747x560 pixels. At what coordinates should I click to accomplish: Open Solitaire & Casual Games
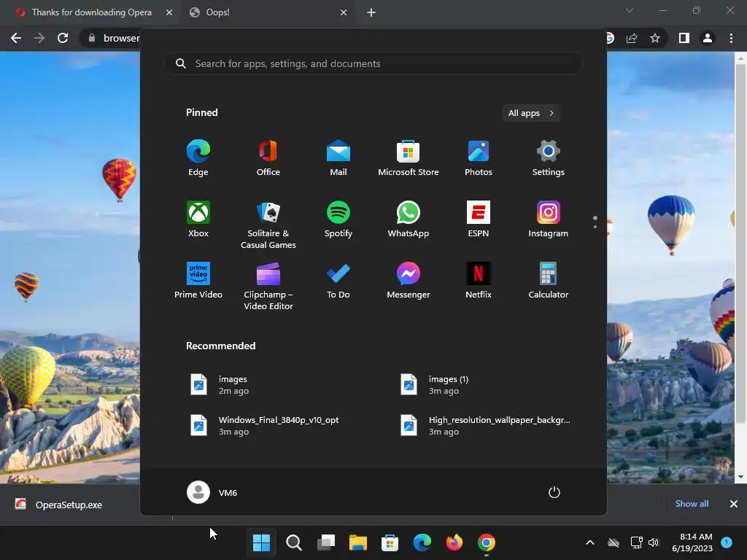268,225
